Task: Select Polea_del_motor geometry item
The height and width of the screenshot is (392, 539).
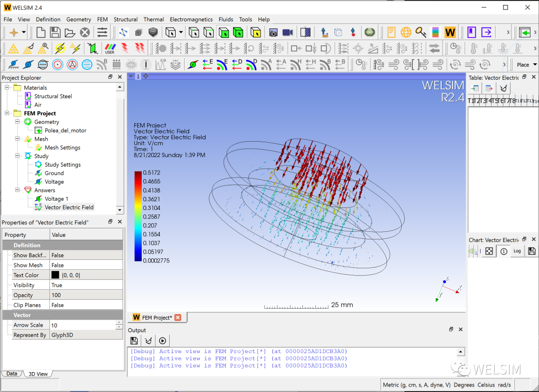Action: click(65, 130)
